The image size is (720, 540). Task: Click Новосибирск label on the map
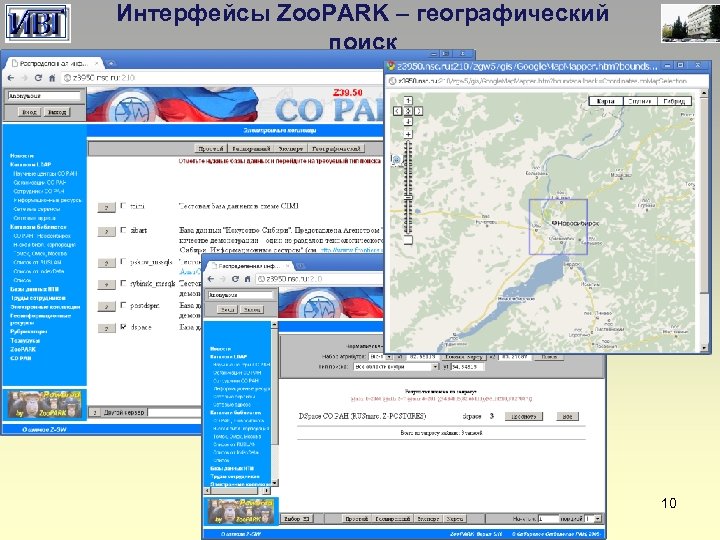577,223
